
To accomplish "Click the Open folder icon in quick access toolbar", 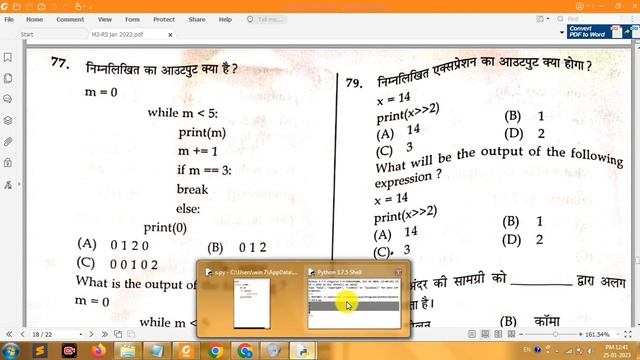I will coord(17,7).
